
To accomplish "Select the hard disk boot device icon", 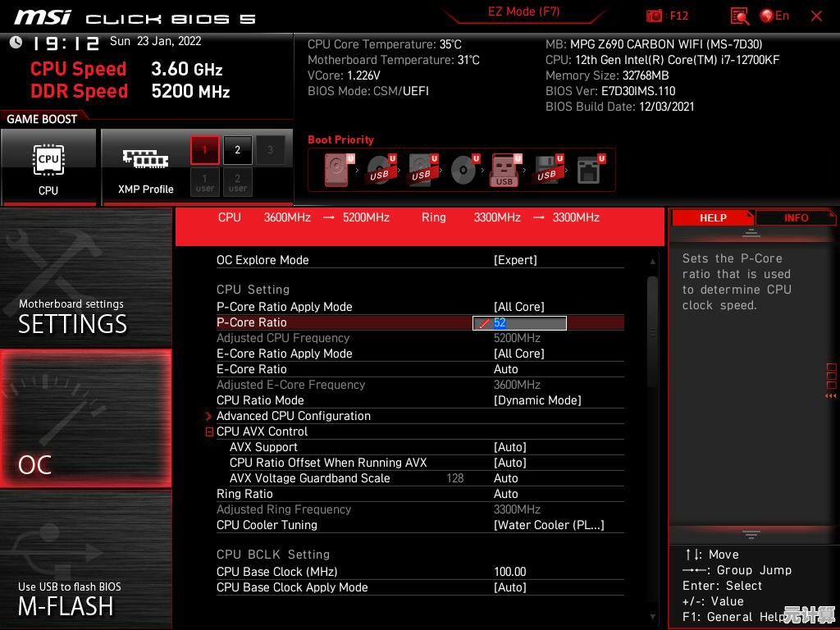I will 339,169.
